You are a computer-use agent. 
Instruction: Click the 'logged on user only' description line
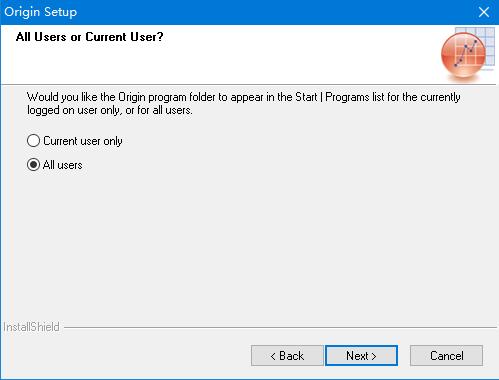click(110, 110)
